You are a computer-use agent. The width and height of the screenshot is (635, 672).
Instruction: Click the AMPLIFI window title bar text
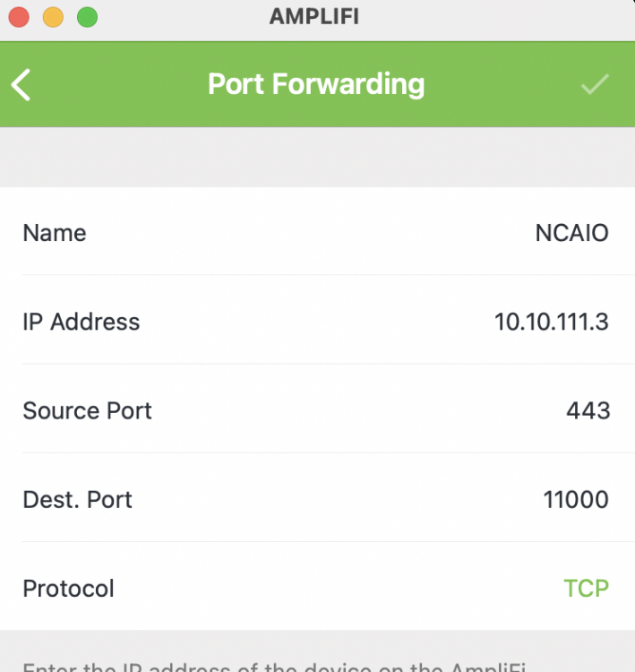coord(314,17)
